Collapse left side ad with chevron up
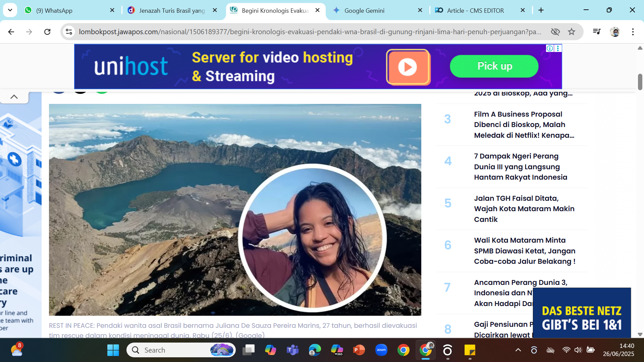The image size is (644, 362). (14, 97)
